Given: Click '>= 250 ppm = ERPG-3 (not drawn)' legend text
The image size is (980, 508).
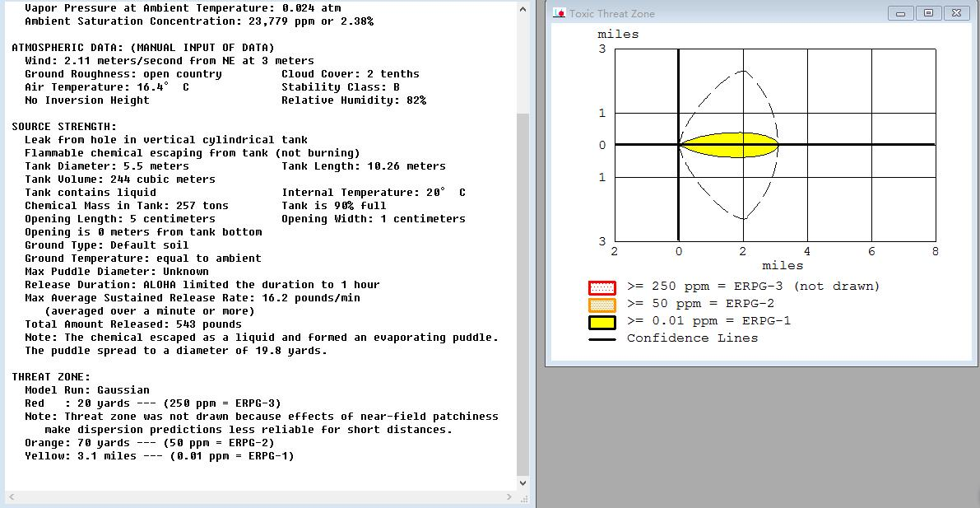Looking at the screenshot, I should [x=753, y=287].
